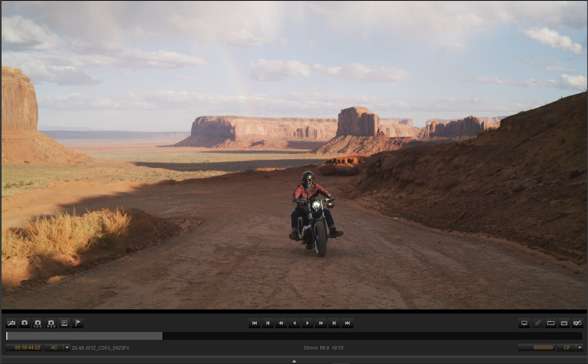
Task: Skip to the next clip end
Action: [x=334, y=323]
